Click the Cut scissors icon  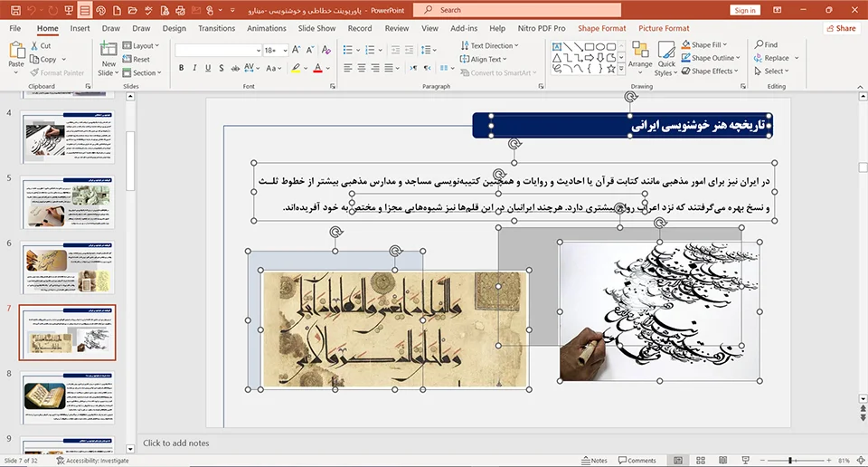click(x=34, y=46)
